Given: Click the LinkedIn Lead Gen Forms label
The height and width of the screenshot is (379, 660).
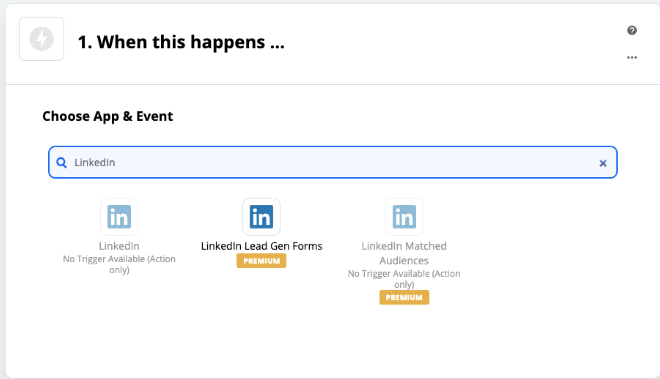Looking at the screenshot, I should pos(261,246).
